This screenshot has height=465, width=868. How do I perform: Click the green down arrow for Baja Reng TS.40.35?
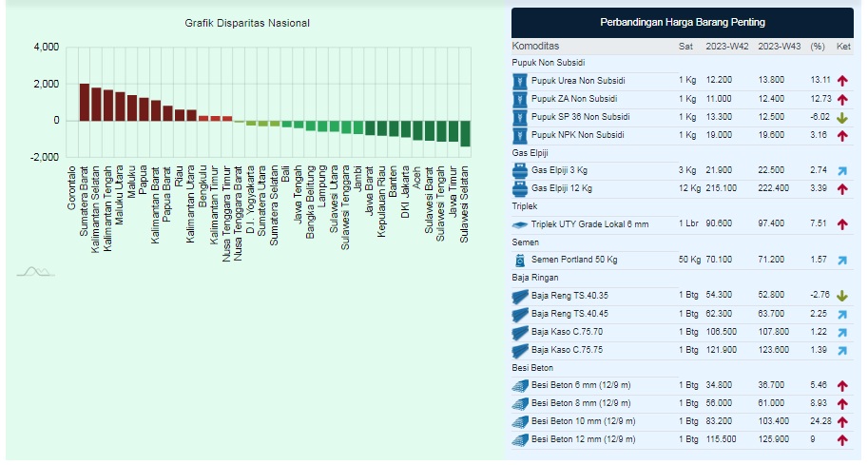pos(842,297)
